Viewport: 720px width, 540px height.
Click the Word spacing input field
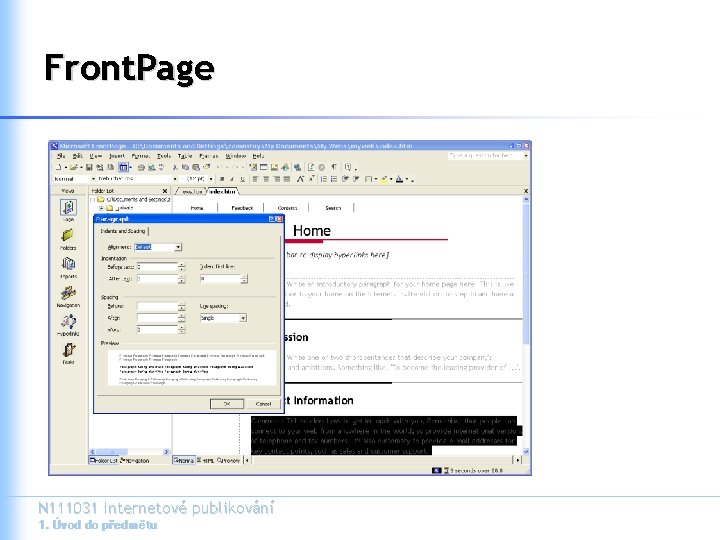coord(157,330)
